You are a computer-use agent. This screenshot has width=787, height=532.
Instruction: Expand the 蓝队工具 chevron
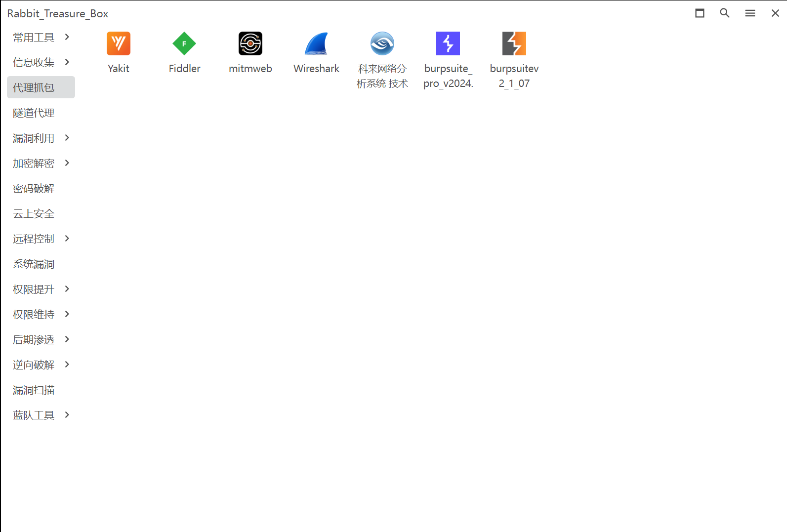click(x=67, y=415)
